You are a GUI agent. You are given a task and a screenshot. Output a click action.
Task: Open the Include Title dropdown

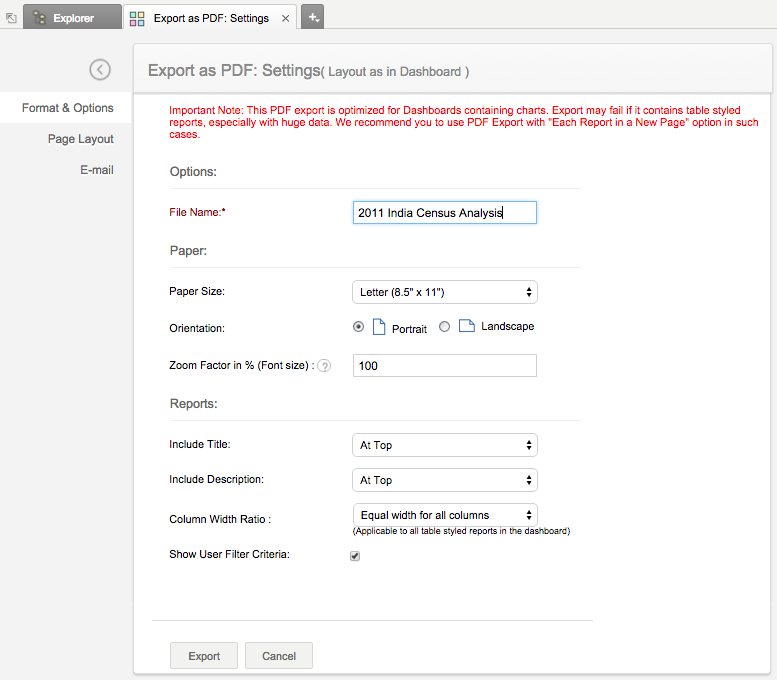click(x=445, y=445)
